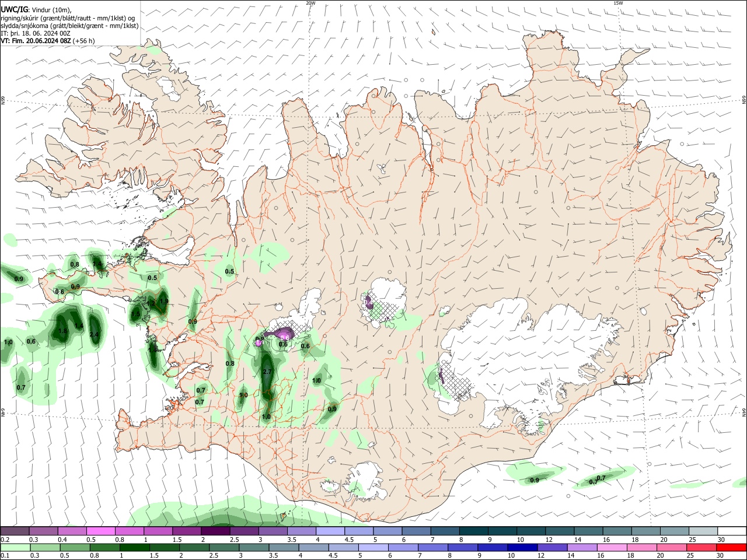Click the 'IT: þri. 18. 06. 2024 00Z' line

[36, 33]
